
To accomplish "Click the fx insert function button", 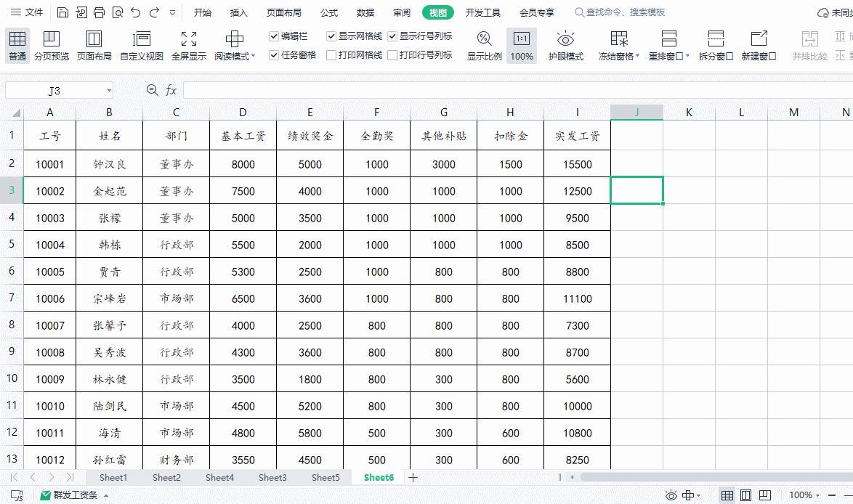I will click(170, 91).
